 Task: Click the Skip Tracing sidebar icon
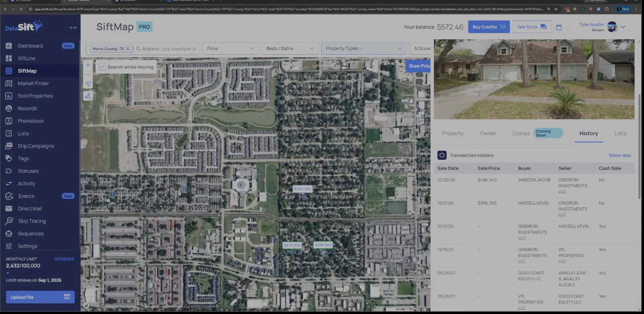click(9, 221)
